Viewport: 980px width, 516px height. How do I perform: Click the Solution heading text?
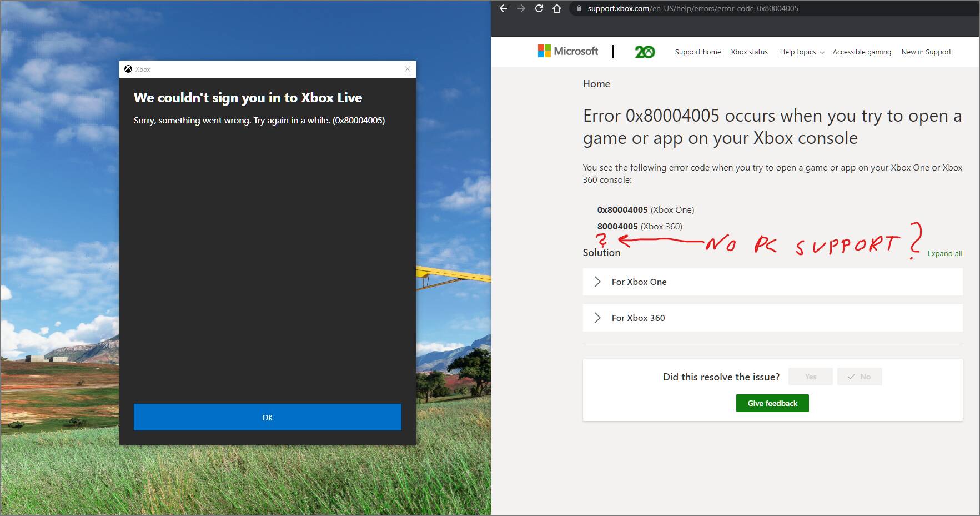601,252
